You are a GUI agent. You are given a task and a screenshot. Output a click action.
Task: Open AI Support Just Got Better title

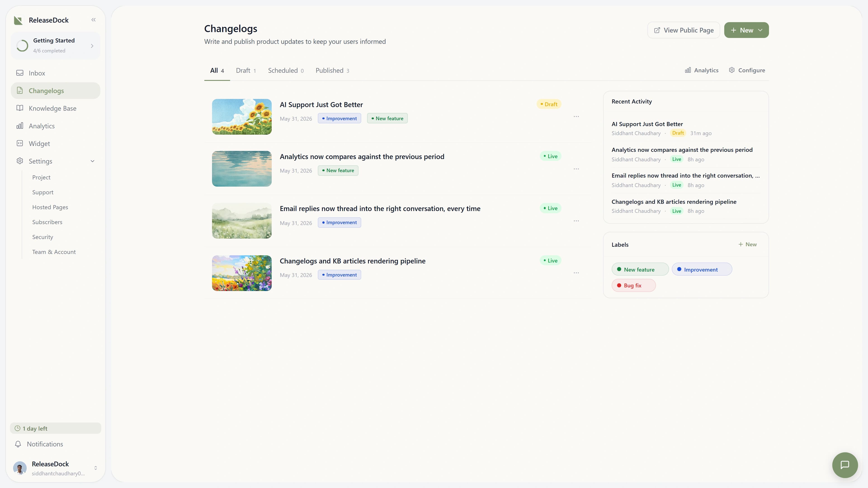321,104
